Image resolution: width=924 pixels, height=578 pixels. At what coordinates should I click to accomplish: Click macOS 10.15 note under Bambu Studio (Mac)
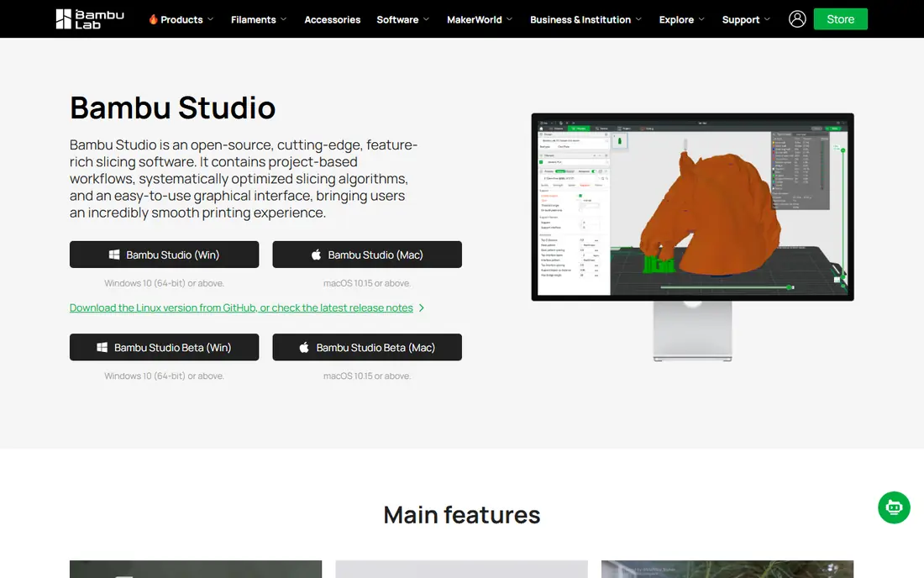point(367,283)
